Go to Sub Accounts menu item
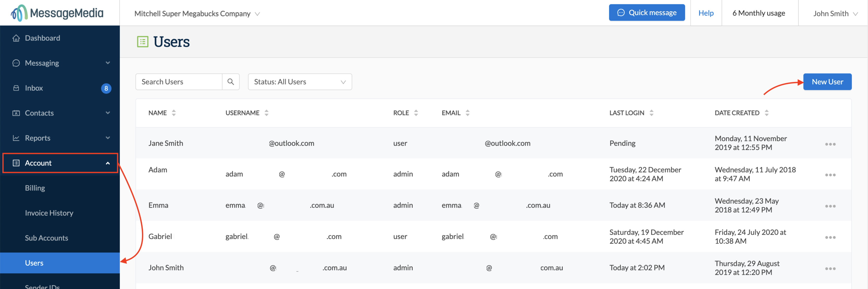This screenshot has height=289, width=868. pyautogui.click(x=46, y=238)
